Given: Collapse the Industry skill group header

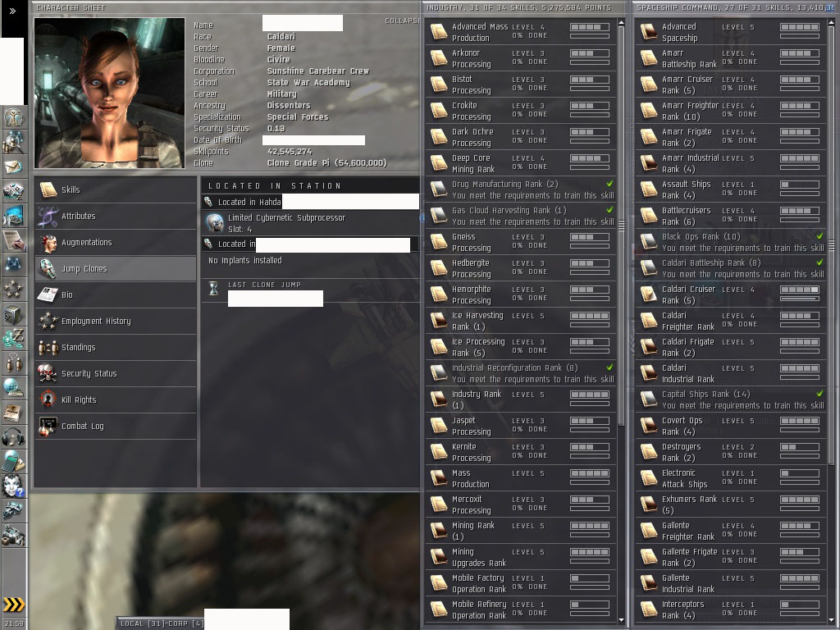Looking at the screenshot, I should (x=518, y=7).
